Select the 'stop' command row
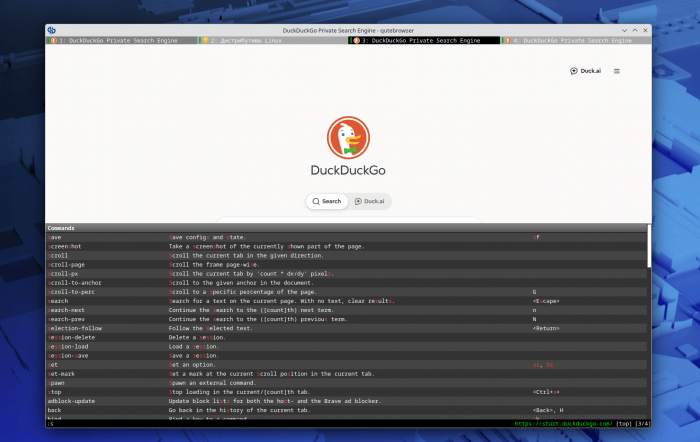700x442 pixels. (x=347, y=392)
